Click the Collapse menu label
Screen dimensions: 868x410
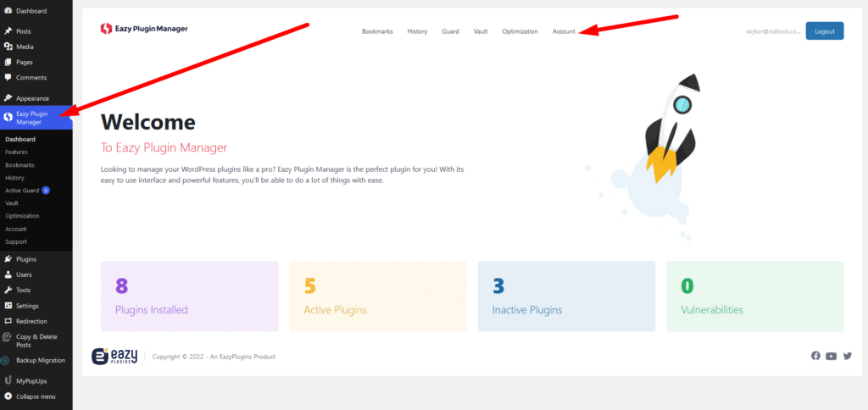coord(36,396)
